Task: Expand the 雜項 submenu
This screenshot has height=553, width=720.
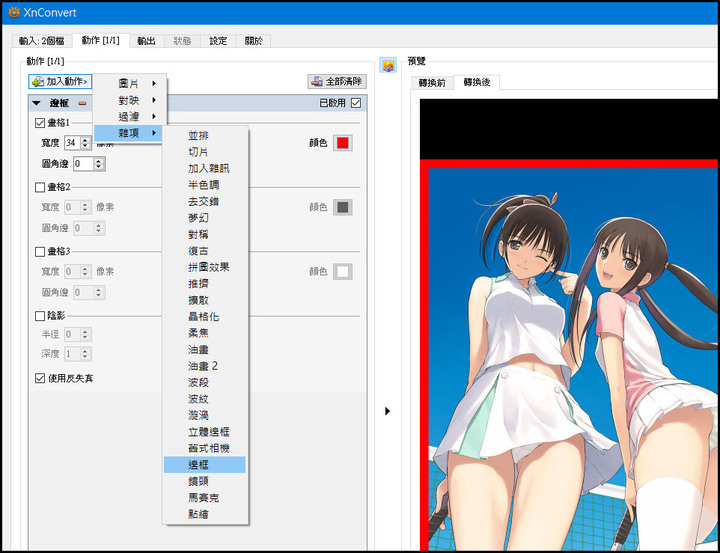Action: point(129,133)
